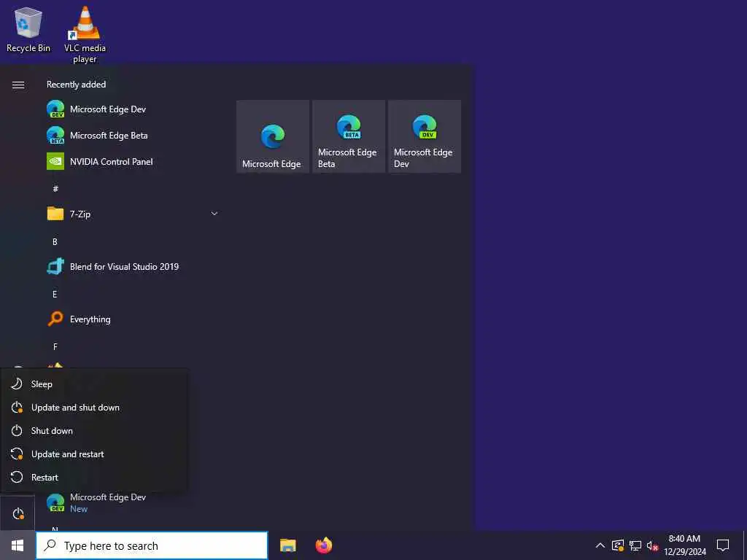Screen dimensions: 747x560
Task: Select Update and shut down option
Action: click(x=94, y=407)
